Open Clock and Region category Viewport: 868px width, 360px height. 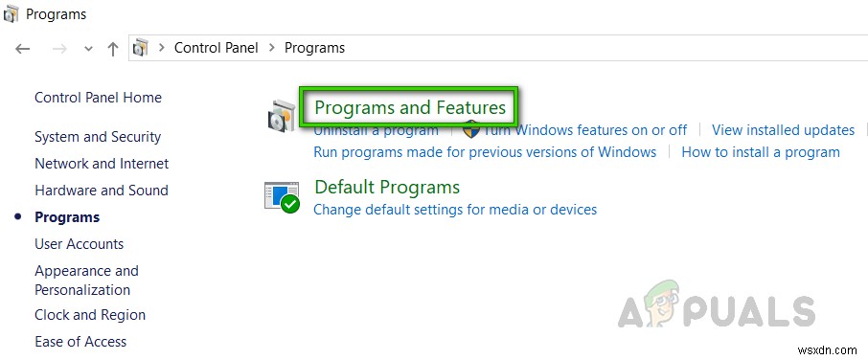coord(90,315)
